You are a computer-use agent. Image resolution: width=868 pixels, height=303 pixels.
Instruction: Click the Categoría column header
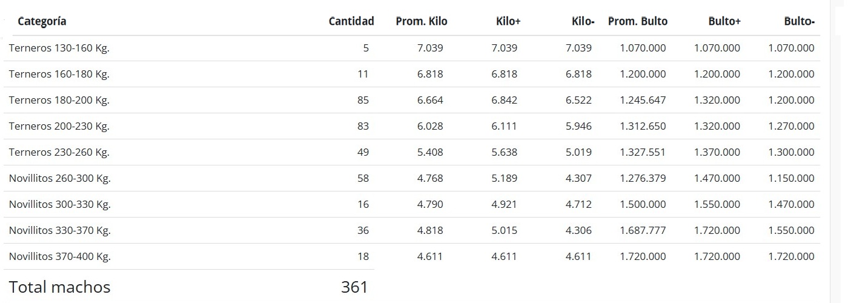(x=42, y=21)
